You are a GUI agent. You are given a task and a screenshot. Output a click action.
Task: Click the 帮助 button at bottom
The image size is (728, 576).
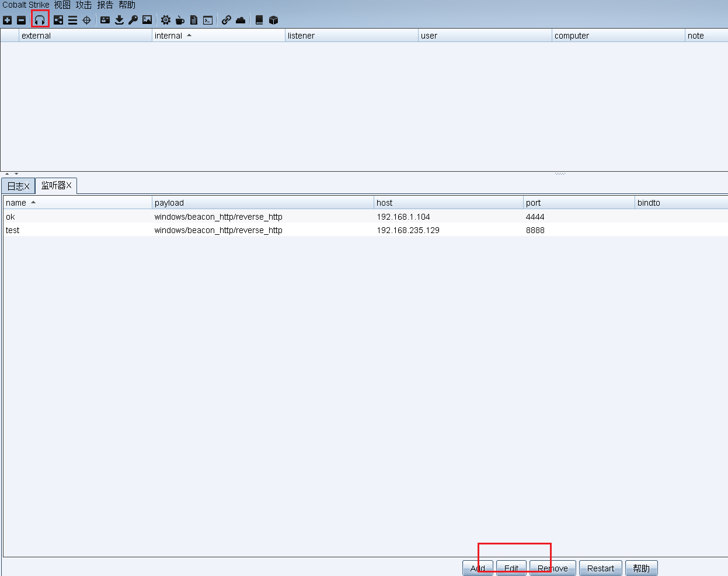pos(642,568)
